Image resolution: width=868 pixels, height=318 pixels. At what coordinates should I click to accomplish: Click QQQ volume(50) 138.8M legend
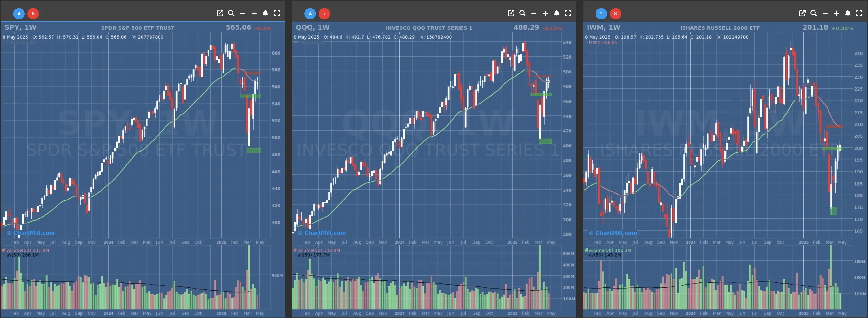pos(317,250)
